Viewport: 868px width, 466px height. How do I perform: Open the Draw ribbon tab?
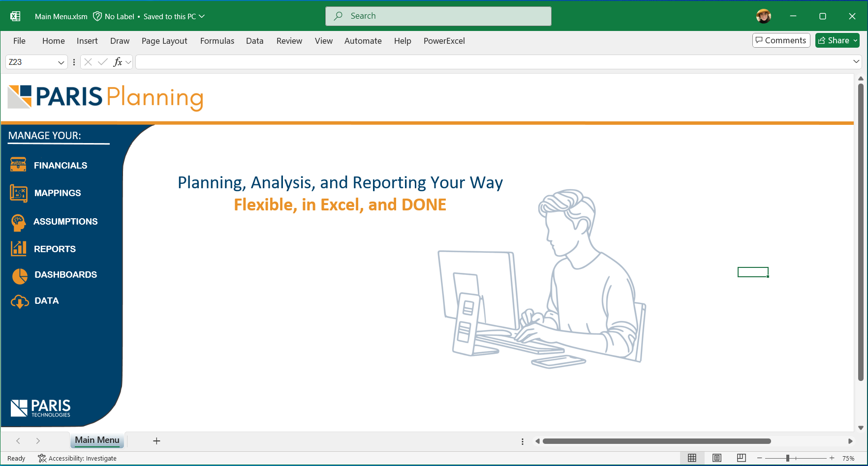pyautogui.click(x=120, y=41)
